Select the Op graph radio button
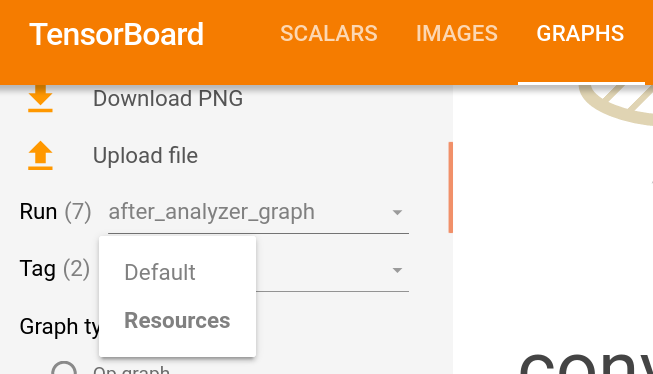Viewport: 653px width, 374px height. [x=64, y=369]
